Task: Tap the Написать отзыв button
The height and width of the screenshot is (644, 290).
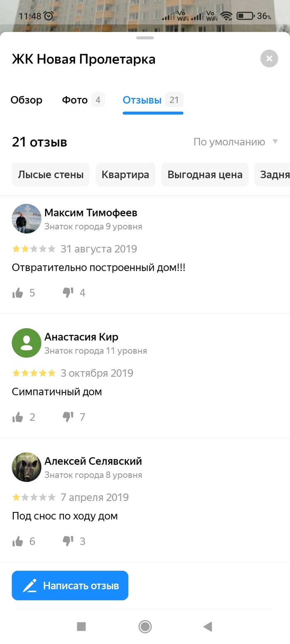Action: click(70, 586)
